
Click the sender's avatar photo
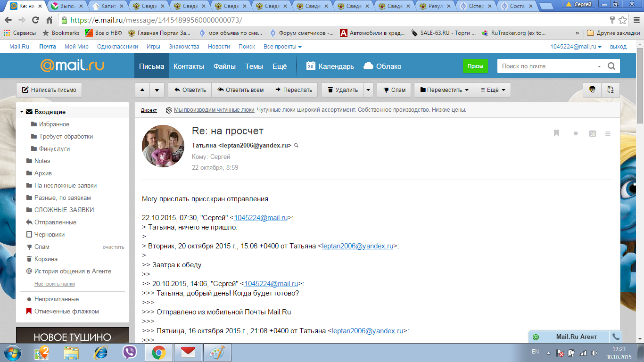pyautogui.click(x=163, y=146)
